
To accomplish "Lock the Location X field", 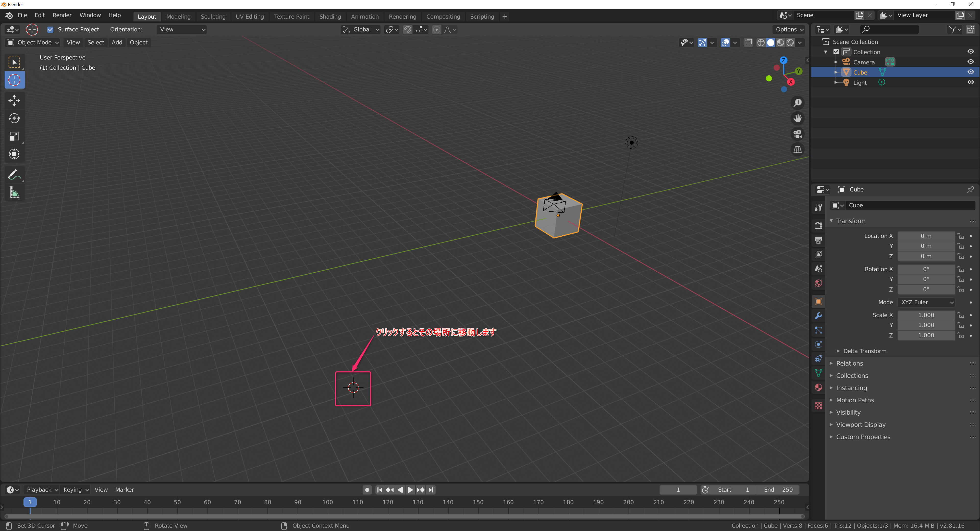I will coord(960,236).
